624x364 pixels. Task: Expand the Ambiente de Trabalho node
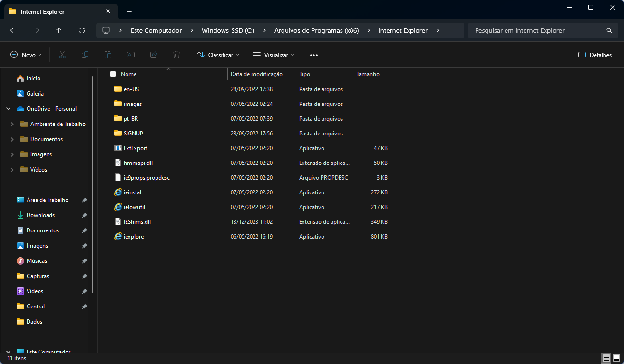coord(12,124)
